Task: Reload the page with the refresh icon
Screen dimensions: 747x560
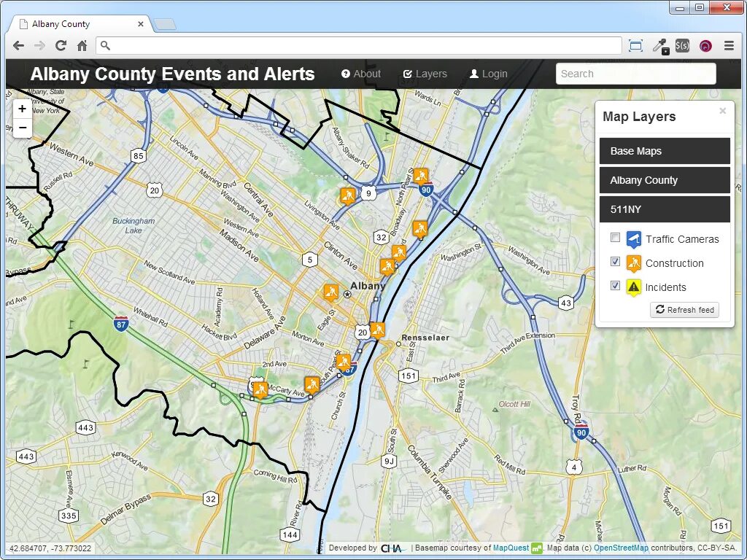Action: pos(61,46)
